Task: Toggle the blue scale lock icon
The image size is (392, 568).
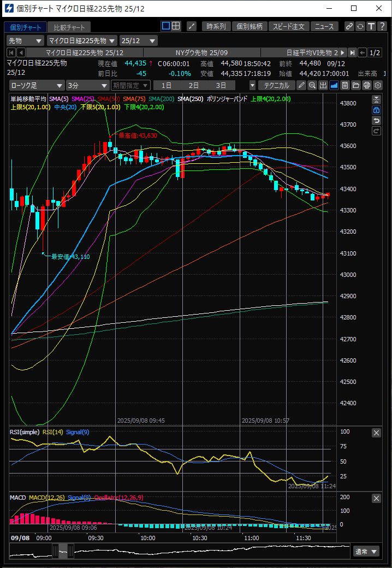Action: tap(376, 110)
